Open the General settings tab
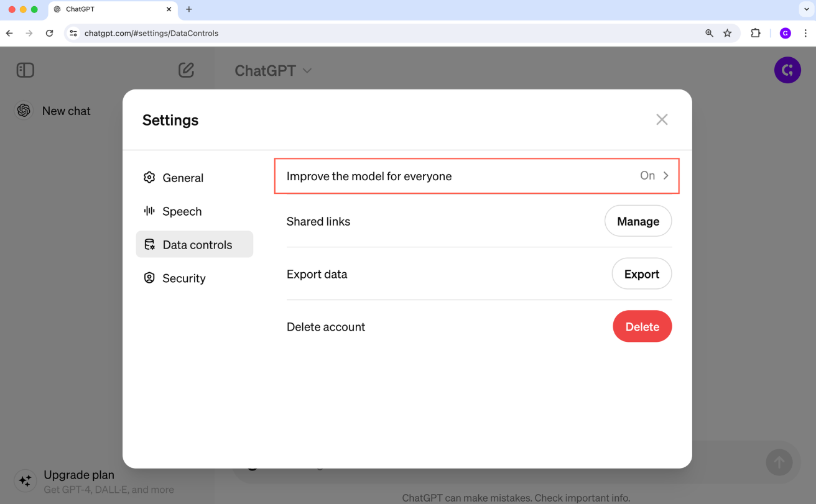816x504 pixels. coord(195,178)
